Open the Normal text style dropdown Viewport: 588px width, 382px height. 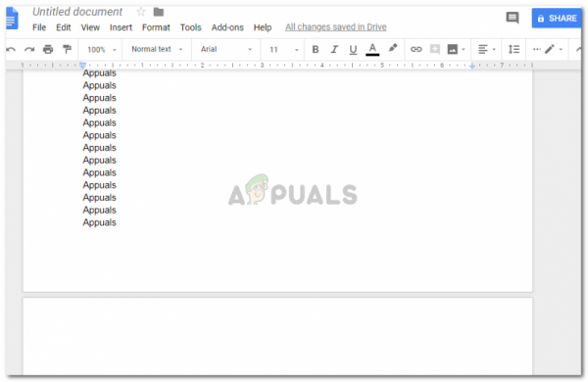(x=157, y=49)
